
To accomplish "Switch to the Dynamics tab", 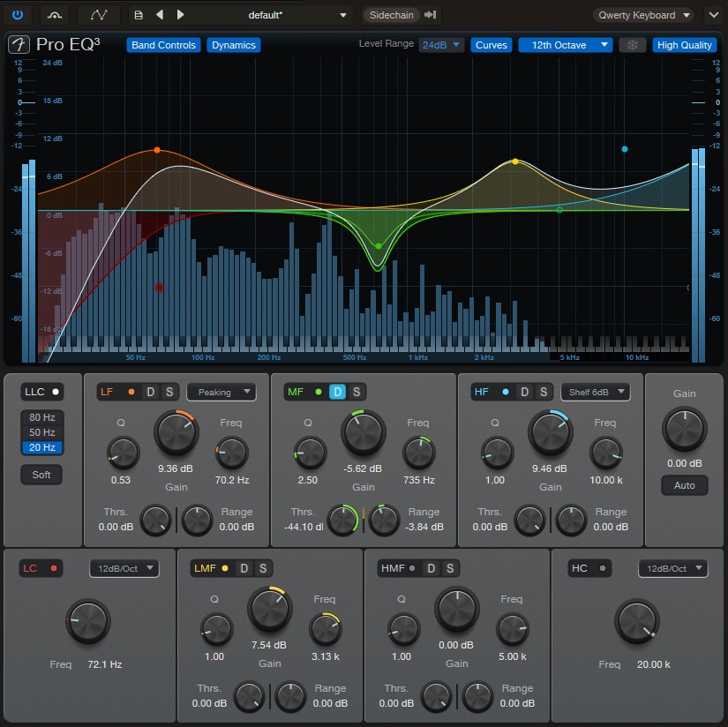I will pyautogui.click(x=234, y=44).
